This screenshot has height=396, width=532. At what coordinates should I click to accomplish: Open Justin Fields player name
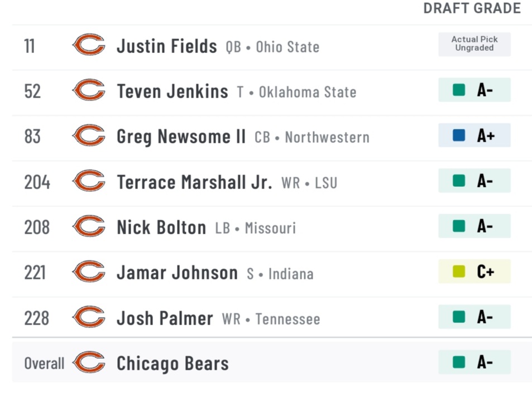166,46
